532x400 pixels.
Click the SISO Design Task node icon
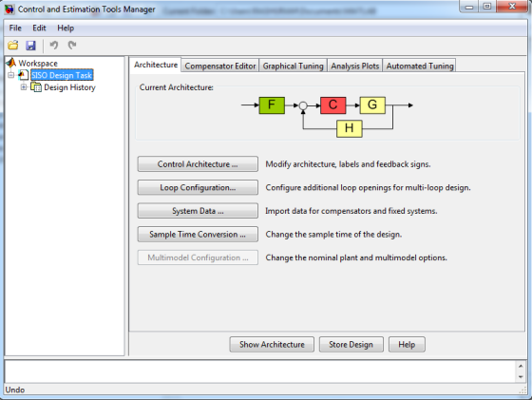[x=23, y=75]
